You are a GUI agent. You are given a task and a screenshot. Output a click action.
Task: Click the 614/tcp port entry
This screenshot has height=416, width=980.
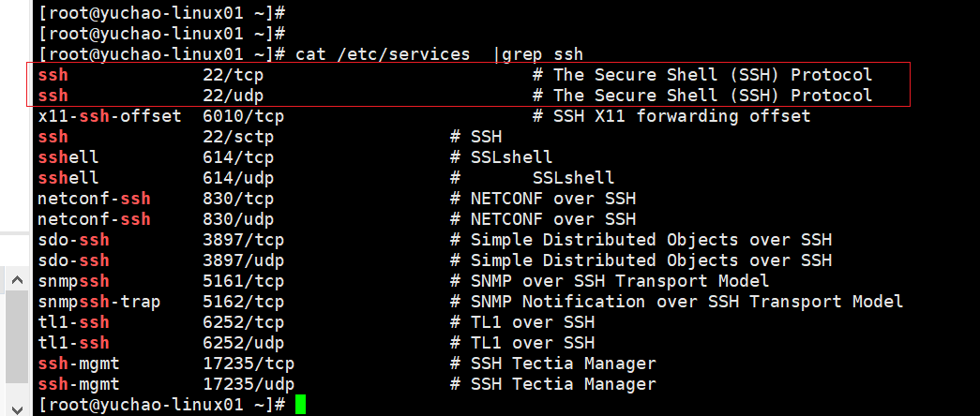(x=237, y=157)
